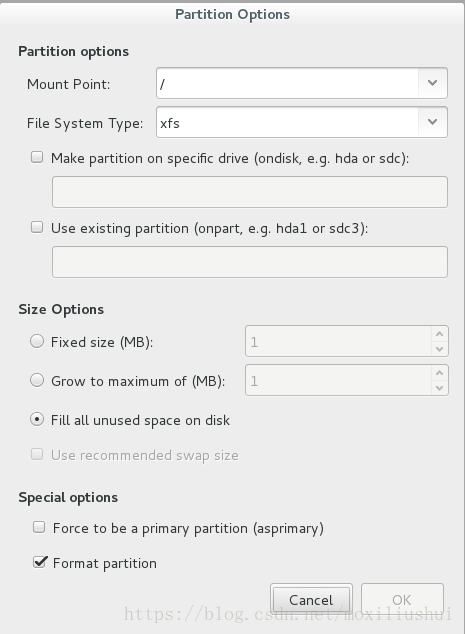
Task: Enable Force to be a primary partition
Action: click(x=39, y=527)
